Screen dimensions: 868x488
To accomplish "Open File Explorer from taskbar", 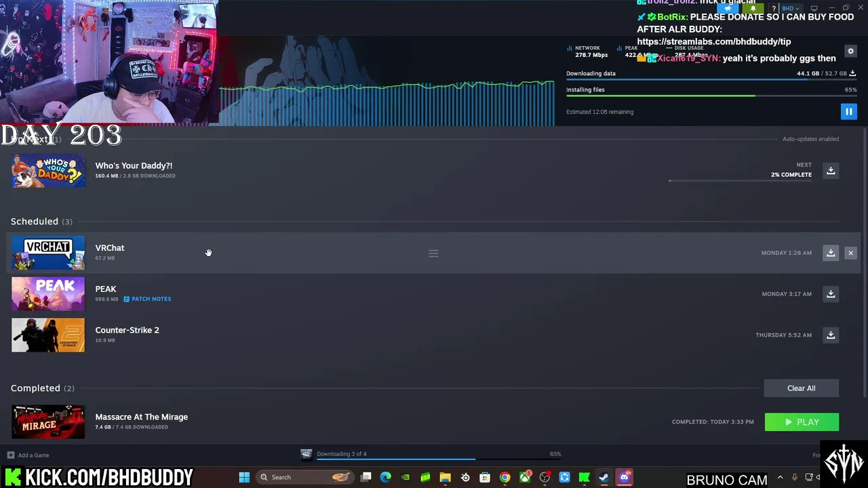I will (446, 477).
